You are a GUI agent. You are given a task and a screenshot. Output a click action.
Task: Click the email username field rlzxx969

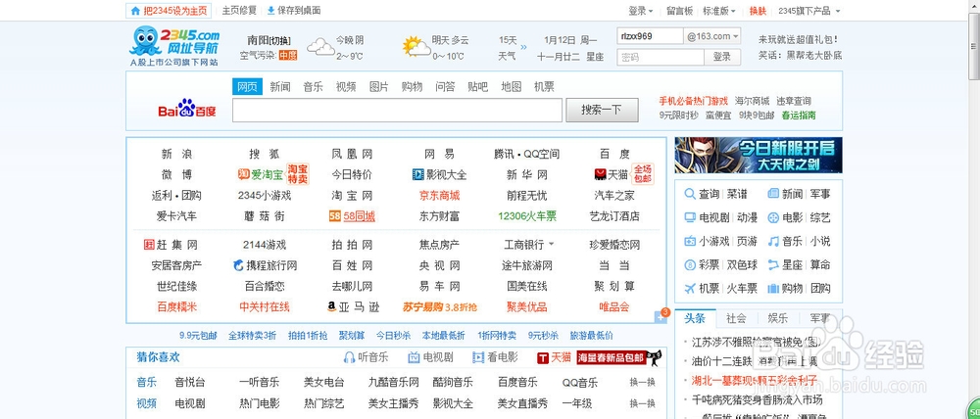650,36
